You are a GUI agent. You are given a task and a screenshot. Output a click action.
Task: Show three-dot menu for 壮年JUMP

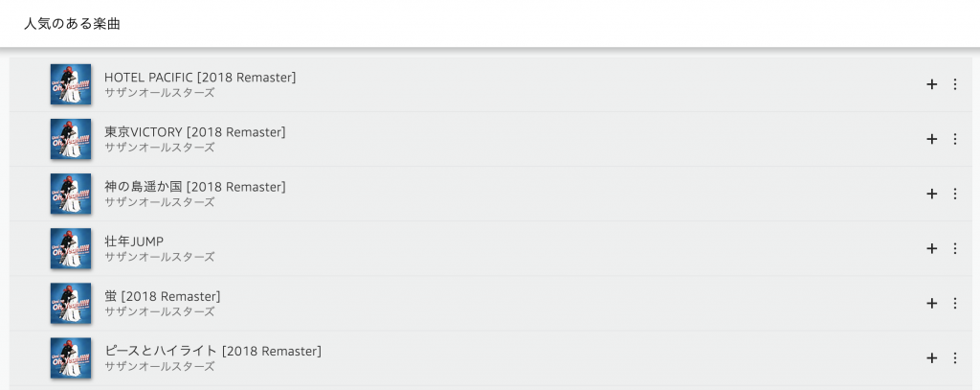tap(954, 248)
